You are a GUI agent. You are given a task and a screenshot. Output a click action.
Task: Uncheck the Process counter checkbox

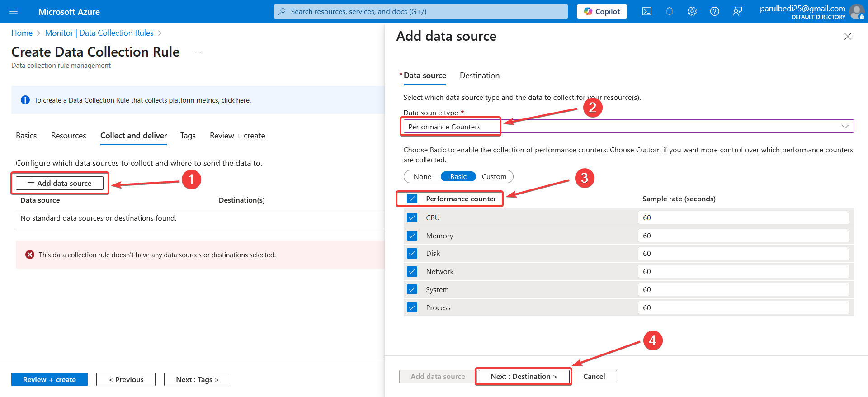pyautogui.click(x=412, y=307)
